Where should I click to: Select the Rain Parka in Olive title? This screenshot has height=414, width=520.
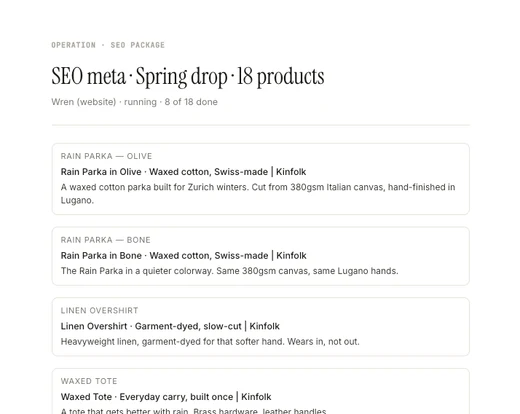(x=183, y=172)
